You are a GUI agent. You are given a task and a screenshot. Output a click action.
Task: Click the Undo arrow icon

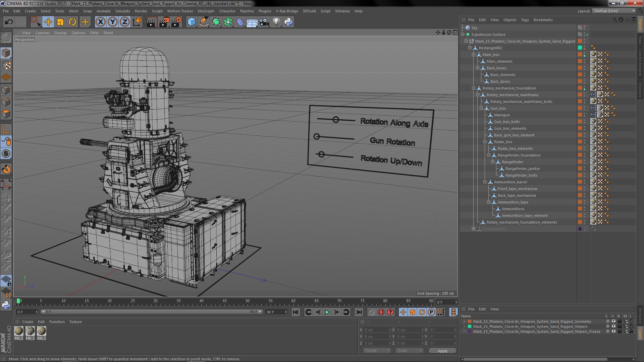[9, 22]
